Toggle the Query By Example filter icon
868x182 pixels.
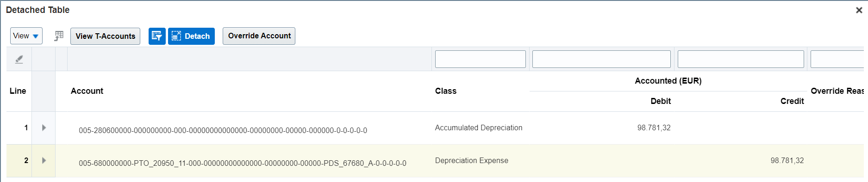pyautogui.click(x=157, y=36)
